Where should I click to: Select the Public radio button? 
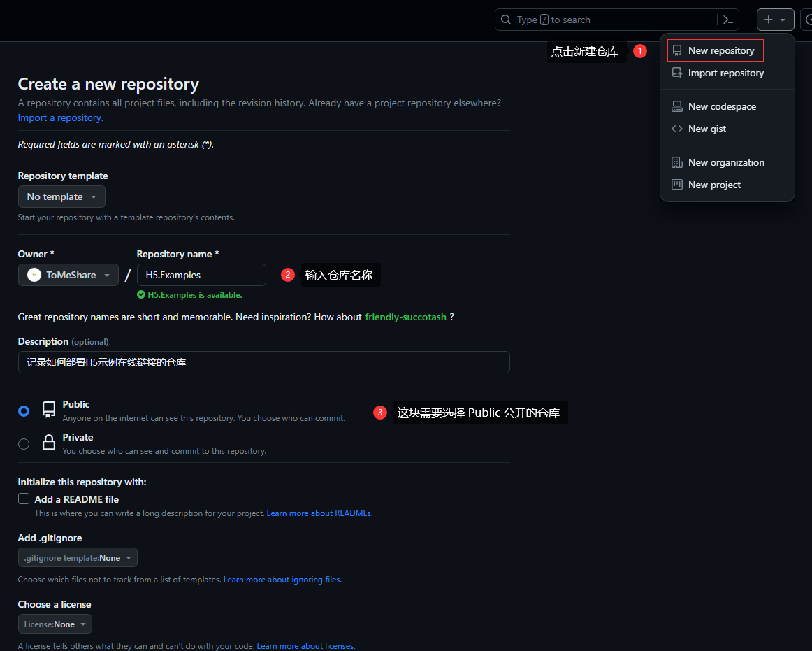tap(24, 411)
